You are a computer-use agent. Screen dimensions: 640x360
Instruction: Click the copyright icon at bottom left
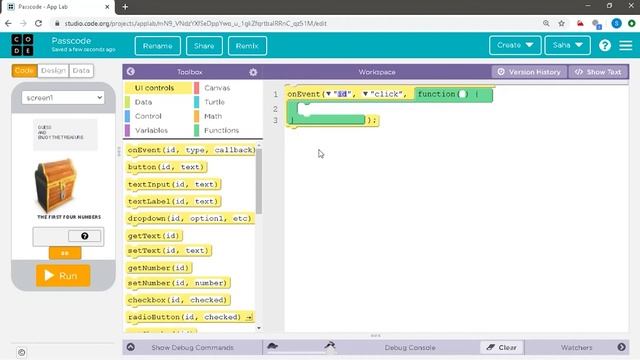[x=22, y=352]
